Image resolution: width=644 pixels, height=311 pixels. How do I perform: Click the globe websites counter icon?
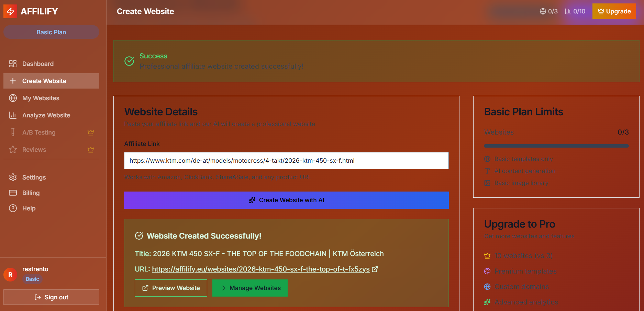point(543,11)
